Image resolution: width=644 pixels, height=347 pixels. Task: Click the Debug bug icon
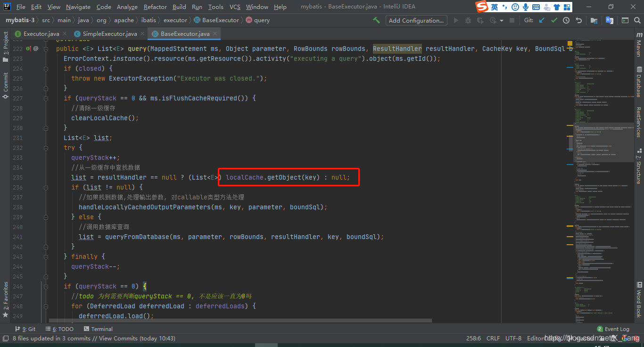468,20
